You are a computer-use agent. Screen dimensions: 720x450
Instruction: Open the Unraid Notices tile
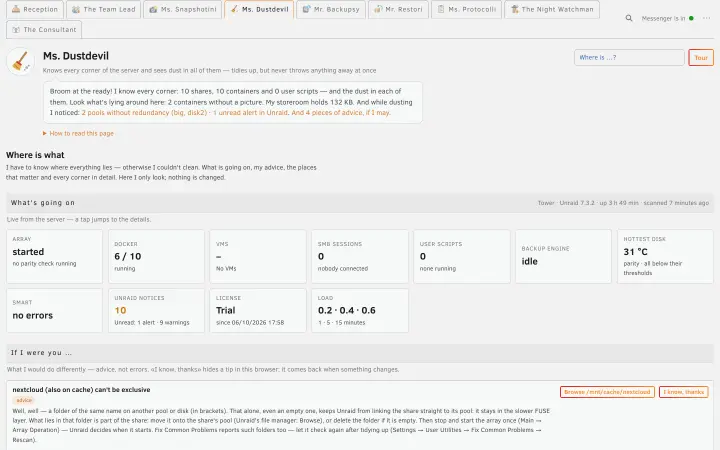coord(156,310)
